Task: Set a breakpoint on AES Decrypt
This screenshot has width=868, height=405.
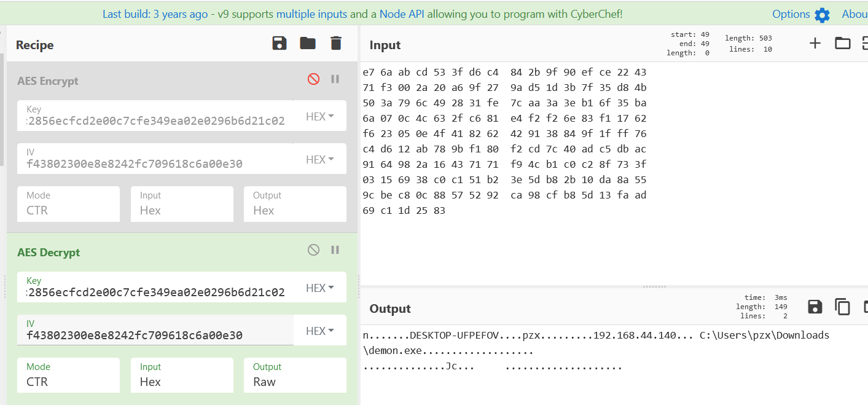Action: tap(335, 250)
